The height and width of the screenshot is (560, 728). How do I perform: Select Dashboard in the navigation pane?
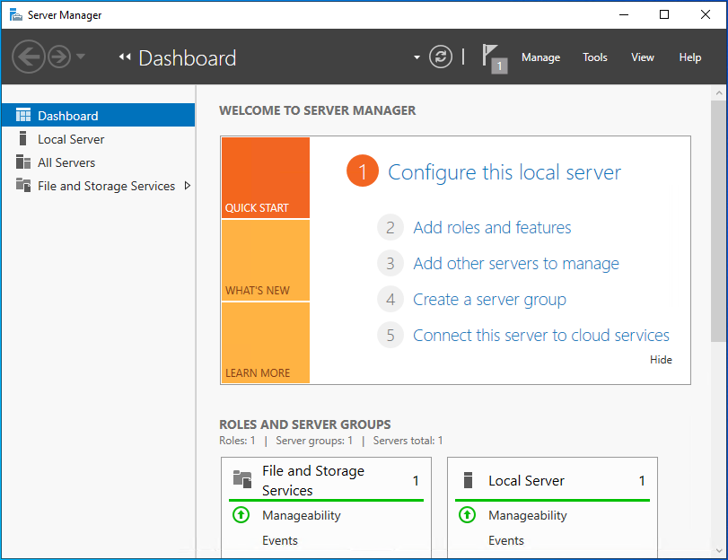coord(99,115)
